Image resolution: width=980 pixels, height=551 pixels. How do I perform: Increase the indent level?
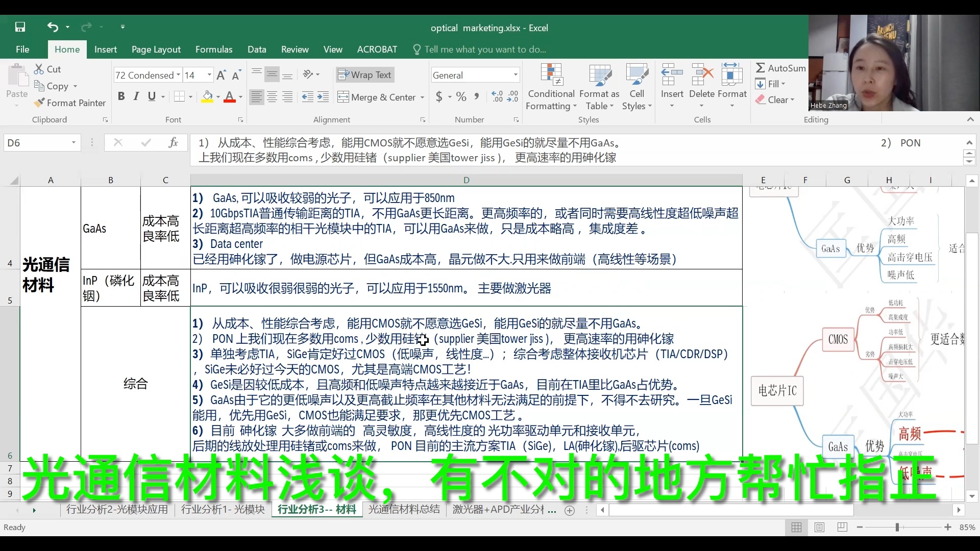[323, 97]
